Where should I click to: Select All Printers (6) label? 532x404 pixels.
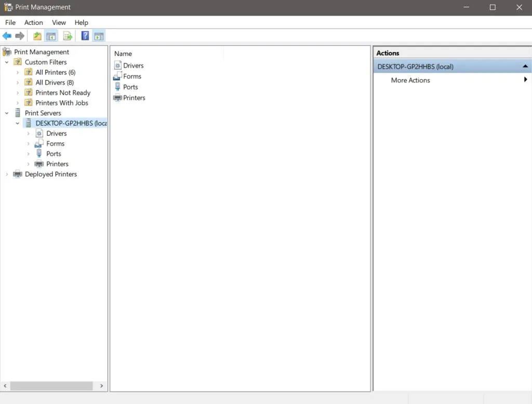(x=55, y=72)
